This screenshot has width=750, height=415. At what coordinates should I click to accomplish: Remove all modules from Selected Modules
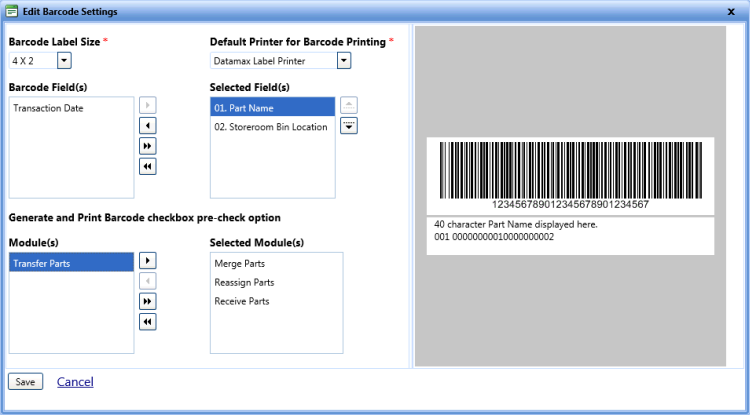pos(148,322)
